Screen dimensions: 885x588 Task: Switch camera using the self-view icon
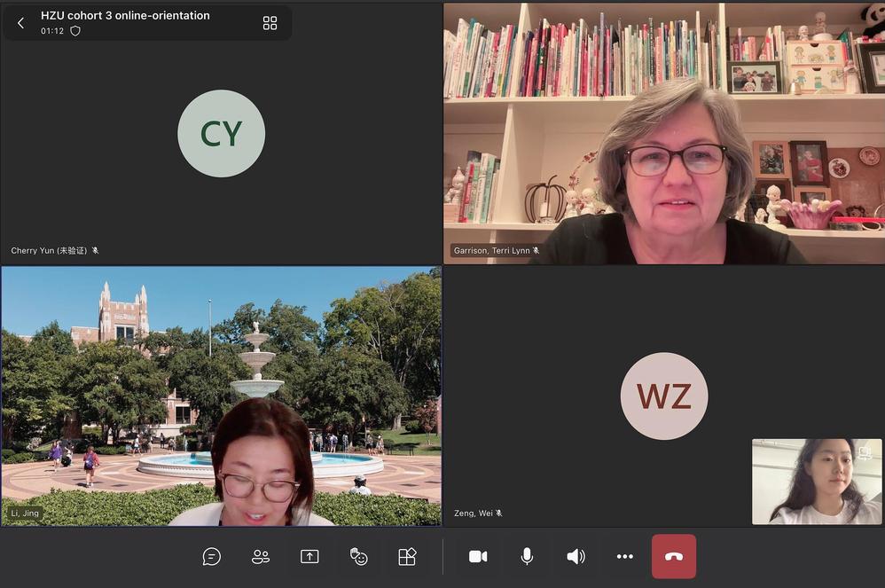point(865,453)
